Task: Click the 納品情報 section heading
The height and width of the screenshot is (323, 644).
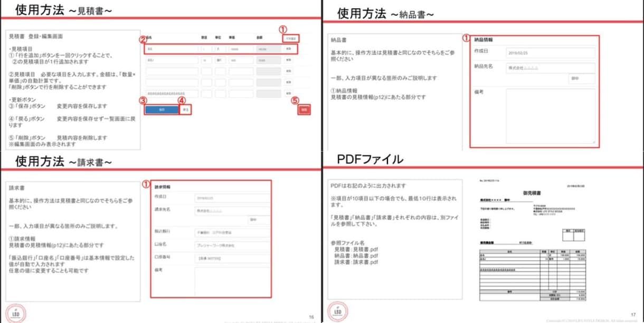Action: click(x=485, y=40)
